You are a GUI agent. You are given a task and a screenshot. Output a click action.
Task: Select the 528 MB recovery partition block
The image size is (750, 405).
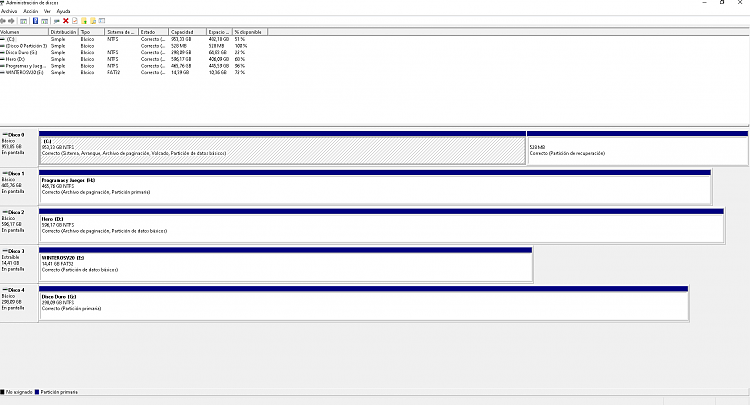(637, 148)
